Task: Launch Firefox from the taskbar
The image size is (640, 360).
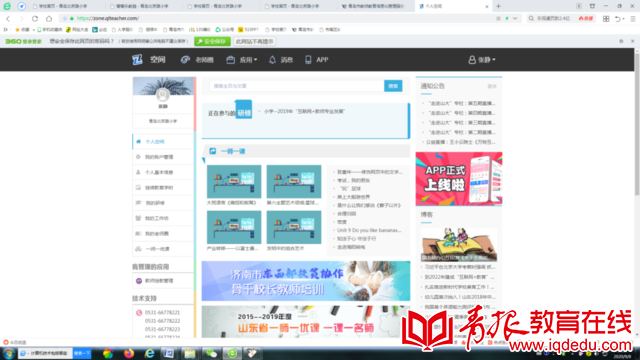Action: click(129, 353)
